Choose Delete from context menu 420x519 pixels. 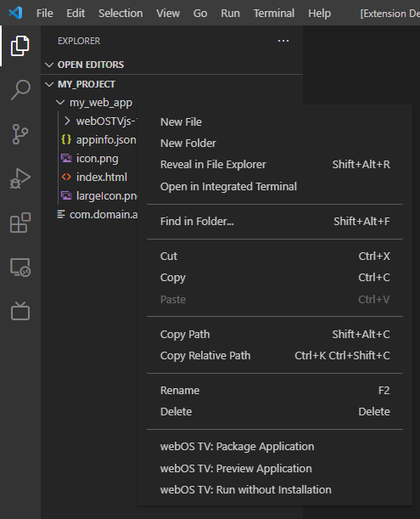point(275,412)
